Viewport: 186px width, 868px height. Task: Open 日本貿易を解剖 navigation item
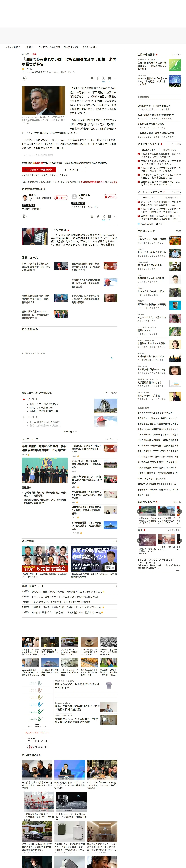pyautogui.click(x=71, y=47)
